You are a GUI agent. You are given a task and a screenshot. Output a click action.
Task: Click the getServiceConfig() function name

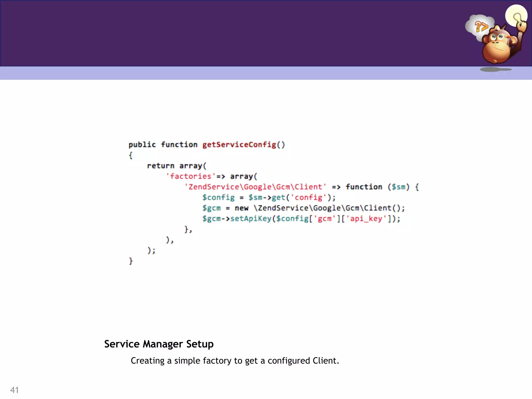click(x=244, y=145)
